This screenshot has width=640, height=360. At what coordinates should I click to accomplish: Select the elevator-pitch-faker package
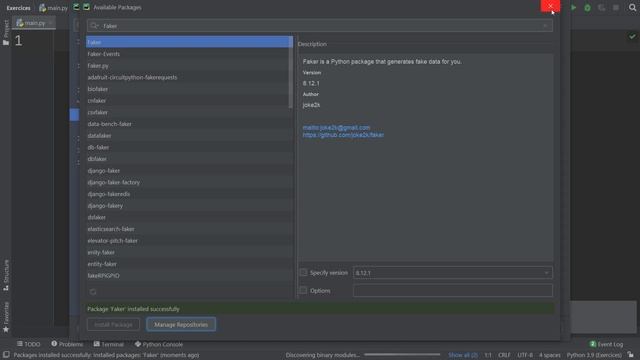point(189,241)
